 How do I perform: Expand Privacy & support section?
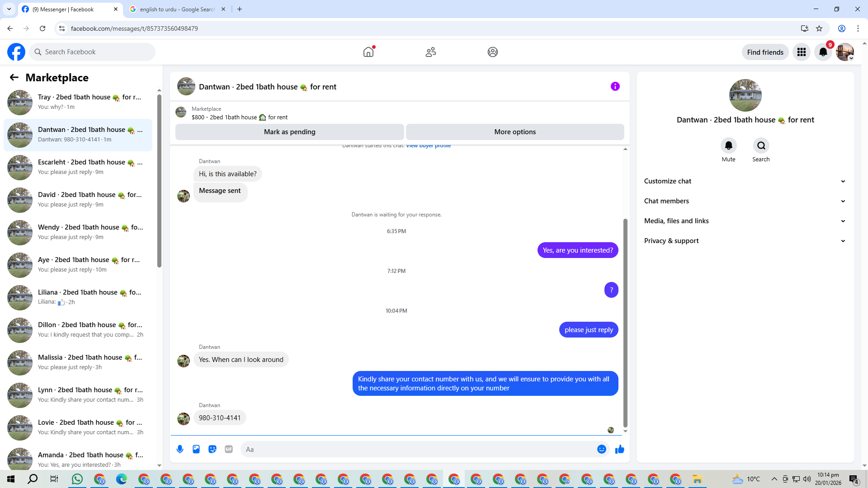[x=745, y=241]
